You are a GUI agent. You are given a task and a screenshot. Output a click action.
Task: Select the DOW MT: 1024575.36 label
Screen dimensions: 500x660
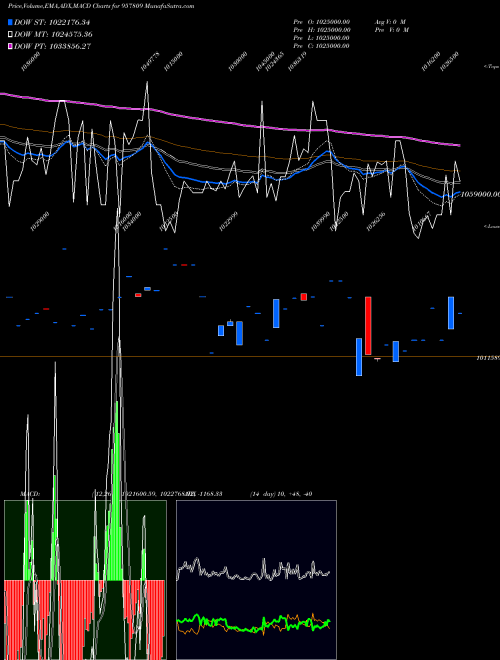pyautogui.click(x=53, y=34)
